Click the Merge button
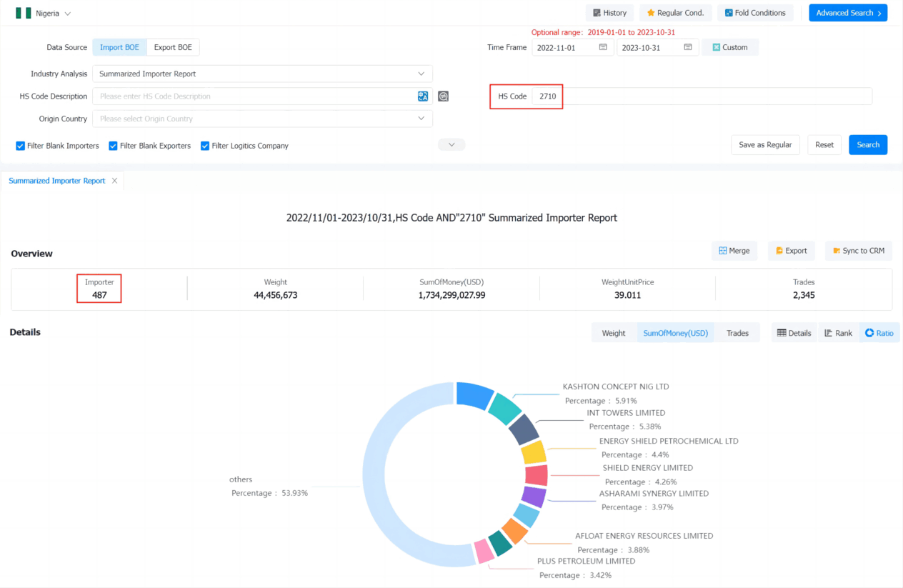Image resolution: width=903 pixels, height=588 pixels. 734,251
